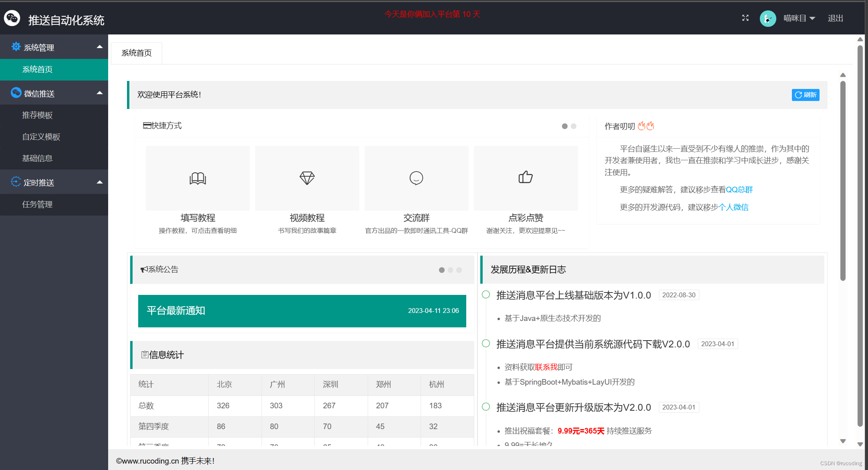Open 推荐模板 in the sidebar
The image size is (868, 470).
[37, 115]
